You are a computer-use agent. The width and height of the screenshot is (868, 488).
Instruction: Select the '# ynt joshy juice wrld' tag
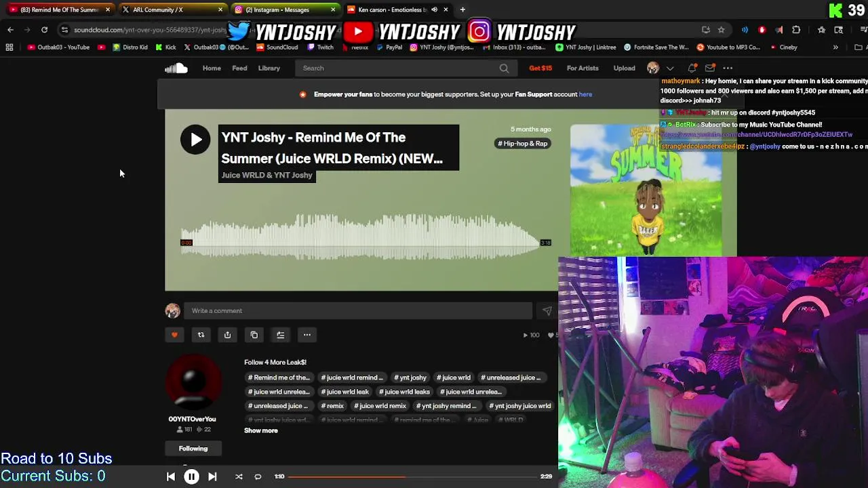[x=520, y=406]
